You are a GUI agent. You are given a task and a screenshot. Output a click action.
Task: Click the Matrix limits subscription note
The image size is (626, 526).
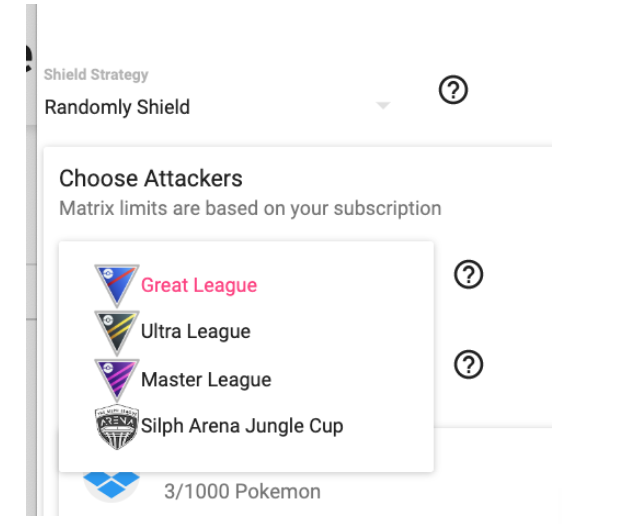point(250,209)
